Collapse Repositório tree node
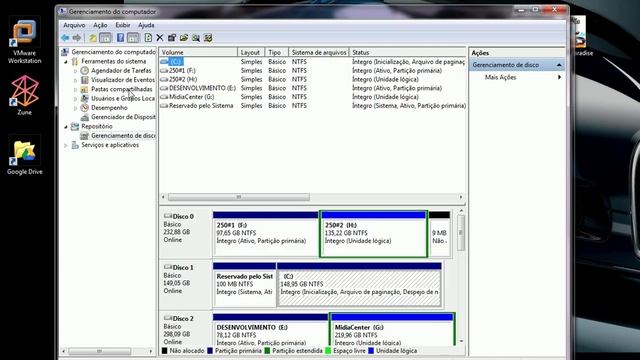 tap(66, 127)
